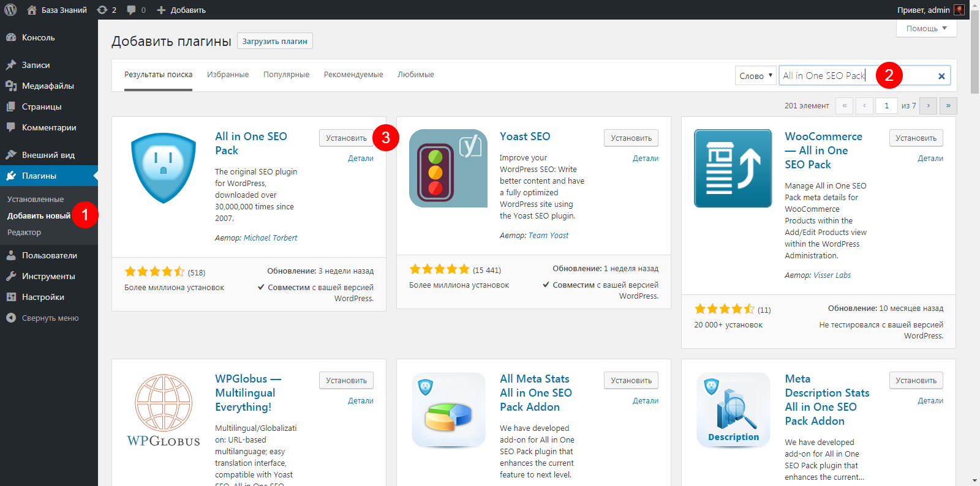Open Детали for WPGlobus
This screenshot has height=486, width=980.
coord(361,401)
